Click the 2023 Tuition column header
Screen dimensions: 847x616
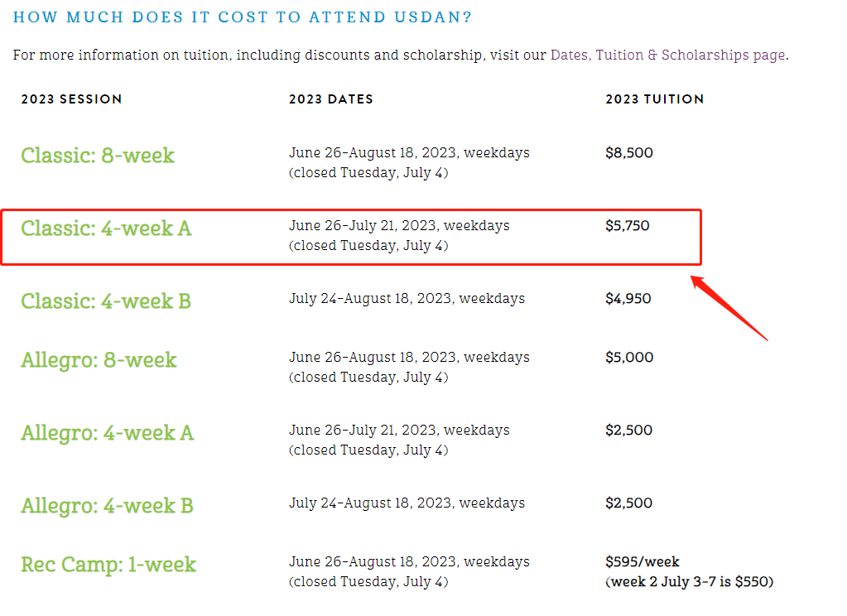pyautogui.click(x=655, y=99)
